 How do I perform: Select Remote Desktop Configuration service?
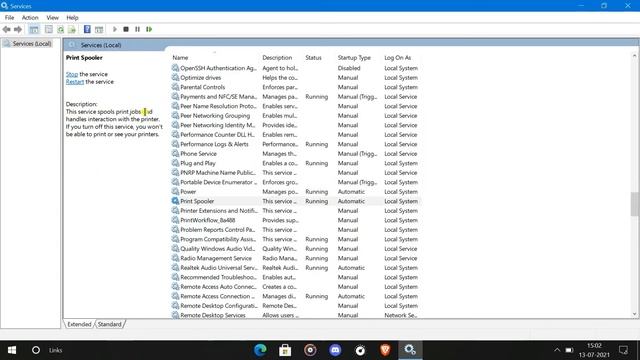coord(296,306)
